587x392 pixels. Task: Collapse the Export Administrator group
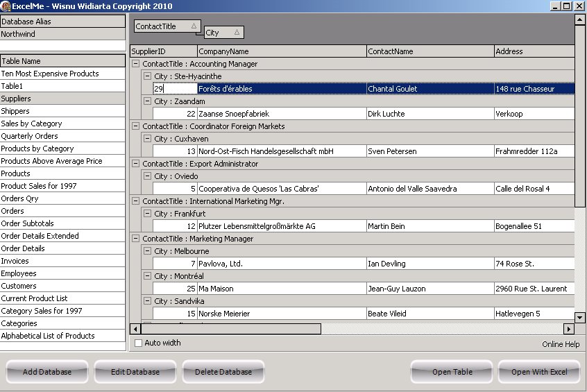[x=135, y=164]
